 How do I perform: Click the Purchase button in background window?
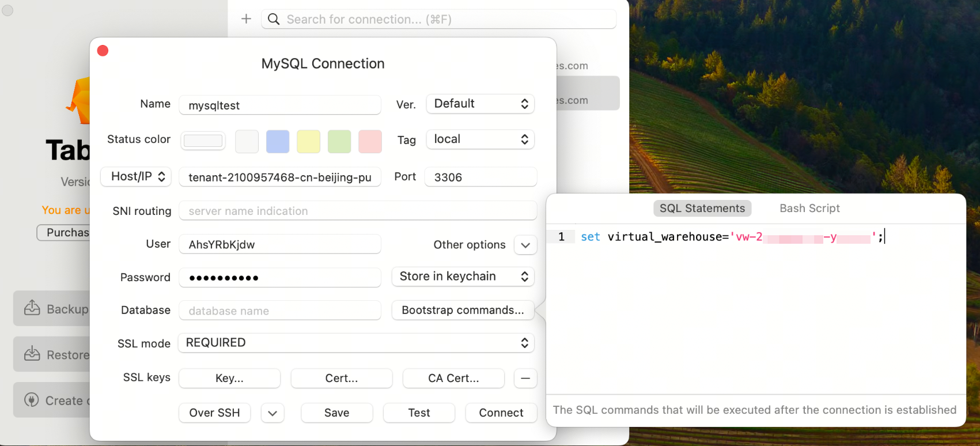pyautogui.click(x=63, y=233)
